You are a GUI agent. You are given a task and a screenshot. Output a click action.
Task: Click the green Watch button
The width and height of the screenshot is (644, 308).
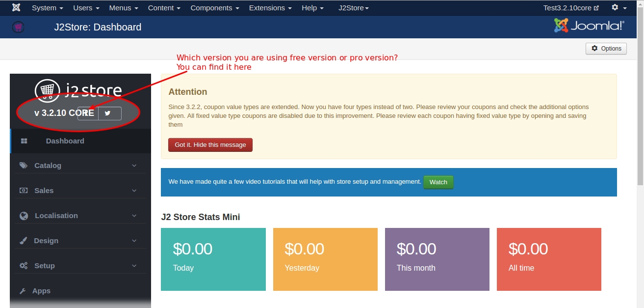(x=438, y=182)
